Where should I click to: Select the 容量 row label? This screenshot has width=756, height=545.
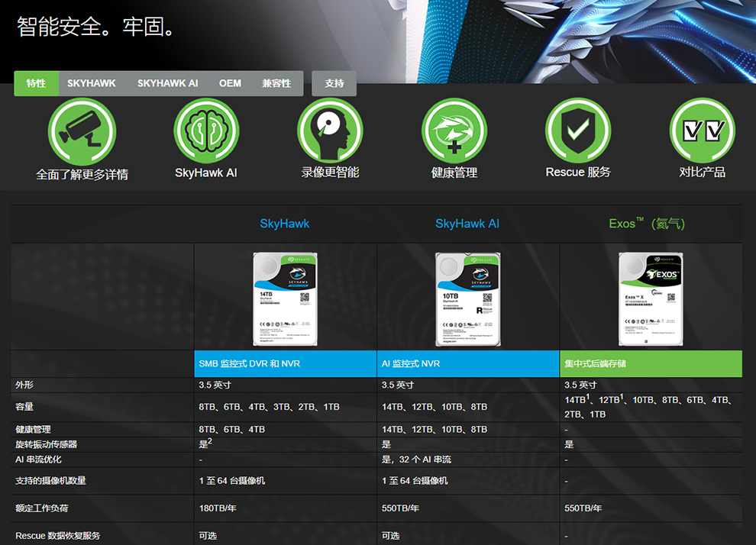click(24, 407)
